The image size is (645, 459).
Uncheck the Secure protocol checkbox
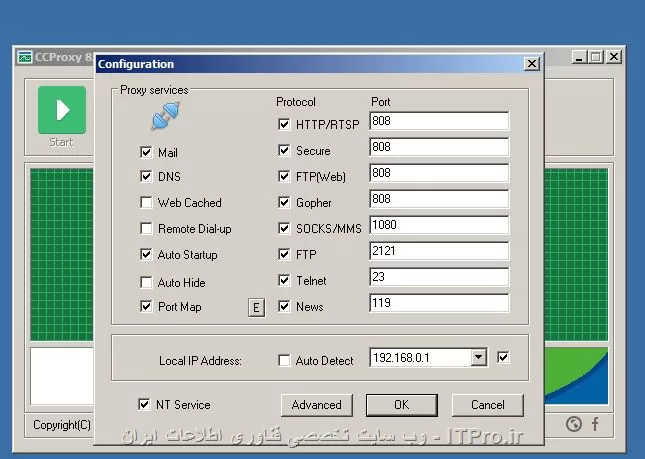(x=284, y=151)
